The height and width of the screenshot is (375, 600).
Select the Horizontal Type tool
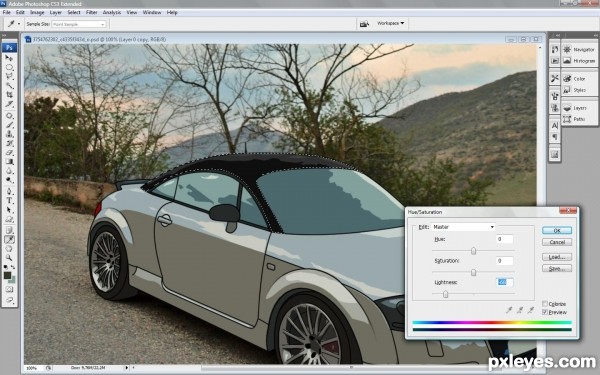(9, 201)
